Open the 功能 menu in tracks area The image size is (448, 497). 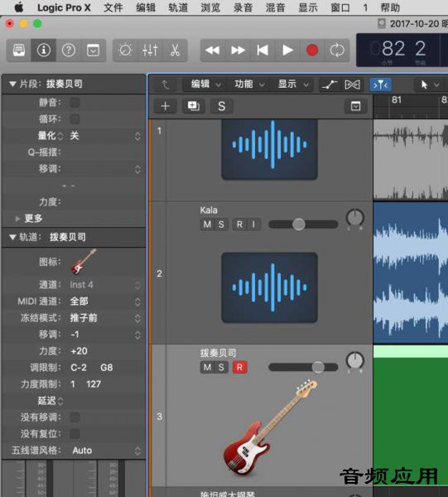pos(249,84)
